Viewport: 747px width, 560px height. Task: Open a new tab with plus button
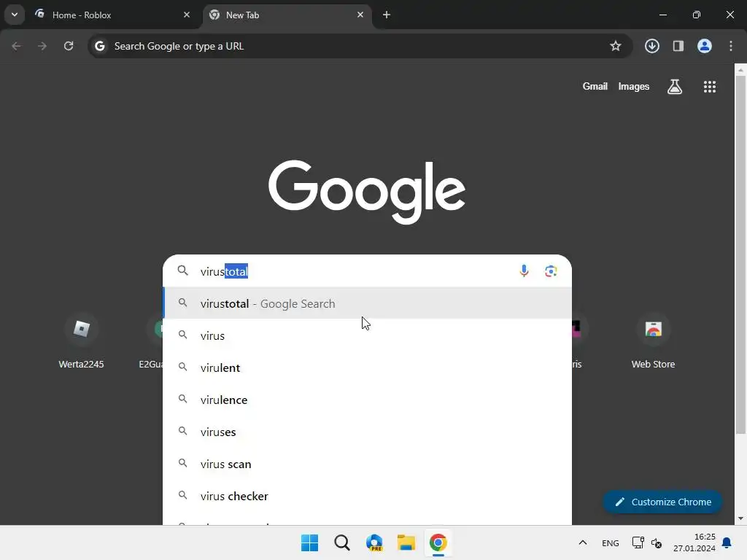(x=387, y=15)
